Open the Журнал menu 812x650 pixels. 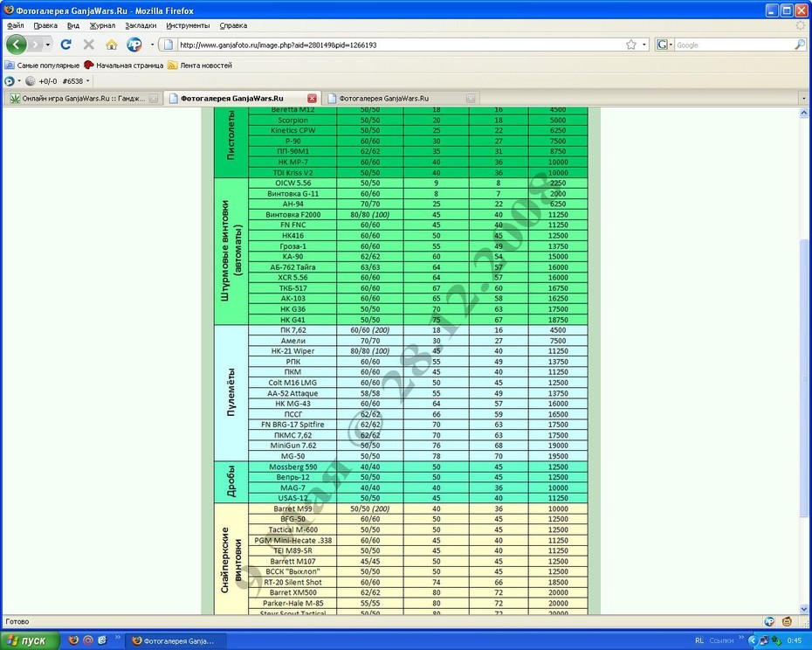tap(102, 25)
